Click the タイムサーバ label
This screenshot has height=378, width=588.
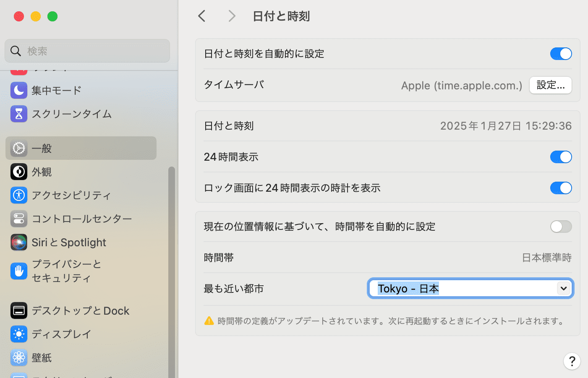(x=234, y=85)
